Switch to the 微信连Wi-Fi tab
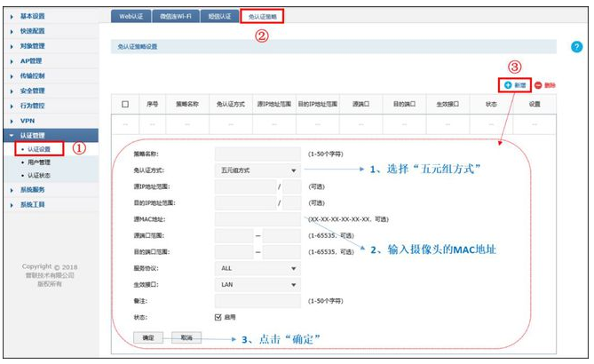The width and height of the screenshot is (594, 364). coord(176,16)
